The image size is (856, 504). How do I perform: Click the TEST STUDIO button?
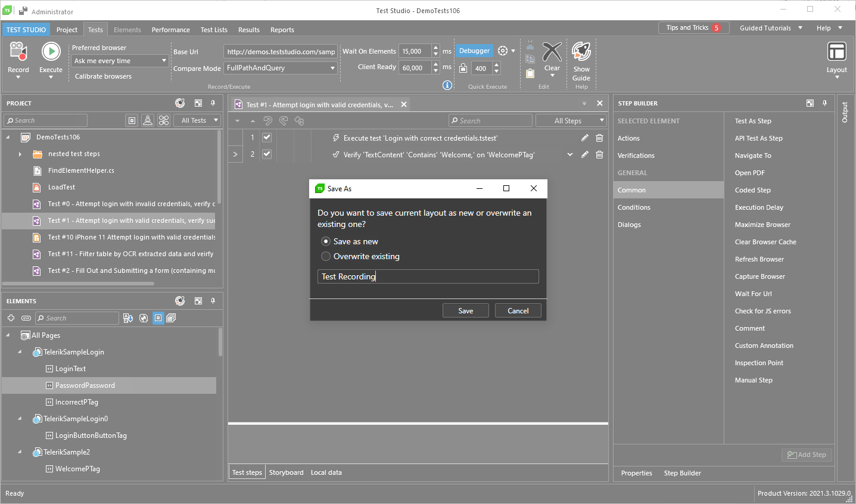coord(26,30)
